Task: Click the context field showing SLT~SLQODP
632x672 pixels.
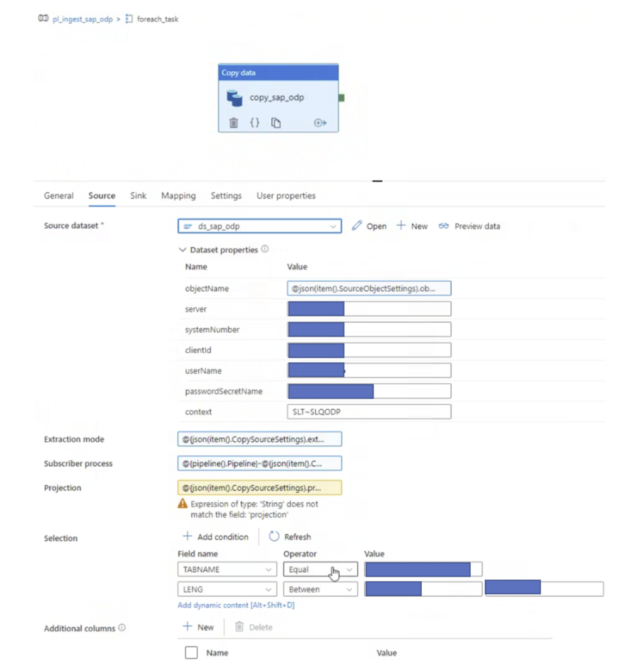Action: click(369, 411)
